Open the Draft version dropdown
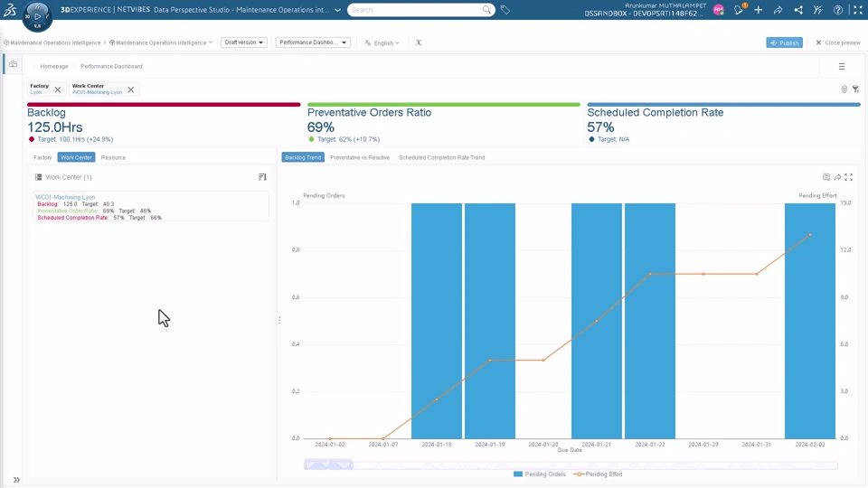 (244, 42)
